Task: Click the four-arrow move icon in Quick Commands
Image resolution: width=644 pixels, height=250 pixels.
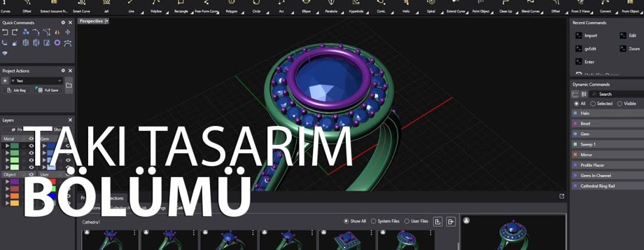Action: [68, 32]
